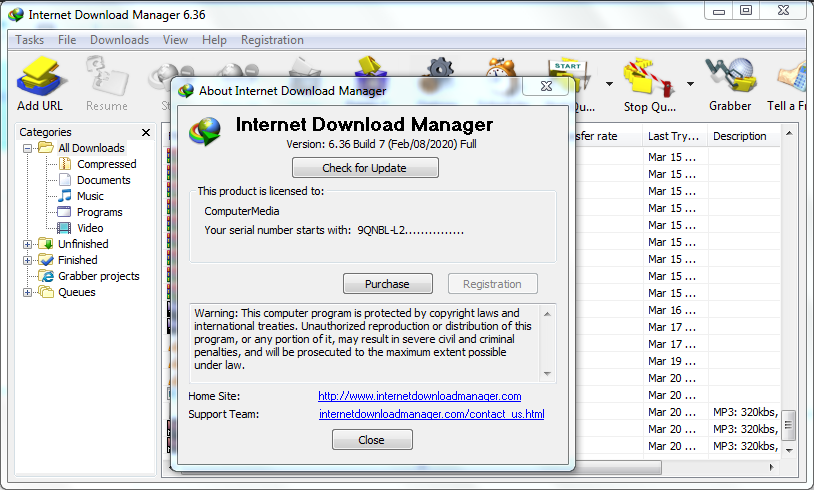This screenshot has width=814, height=490.
Task: Expand the Unfinished tree node
Action: coord(28,244)
